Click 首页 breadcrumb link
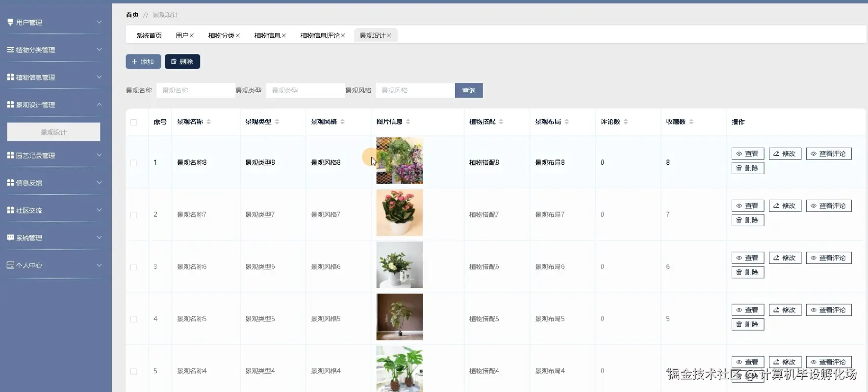This screenshot has height=392, width=868. point(132,15)
